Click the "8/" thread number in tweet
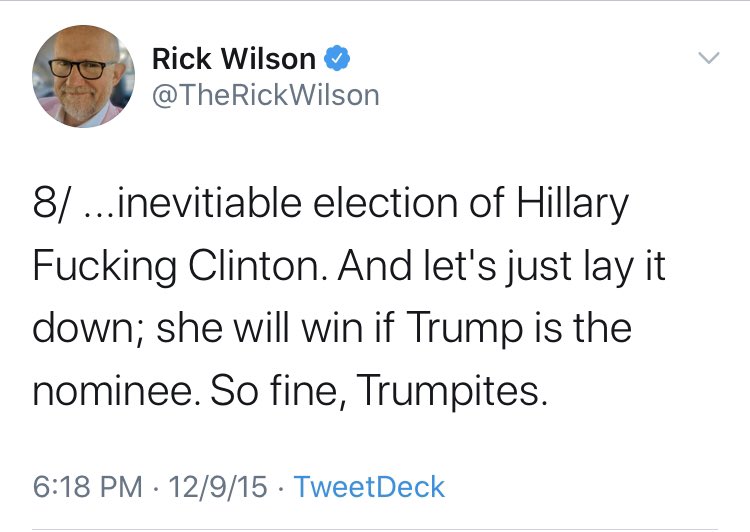 (51, 206)
